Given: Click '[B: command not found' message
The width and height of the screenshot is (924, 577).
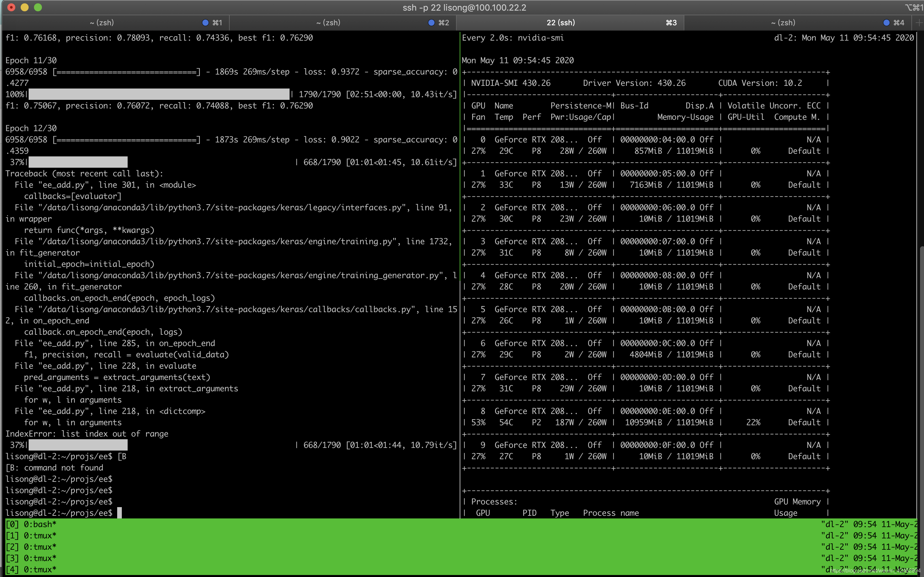Looking at the screenshot, I should (54, 468).
